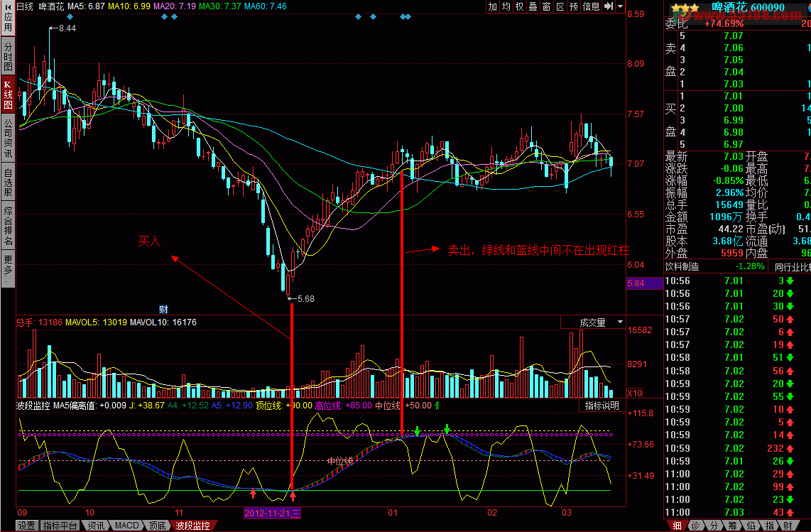
Task: Click the second green sell arrow marker
Action: click(x=447, y=428)
